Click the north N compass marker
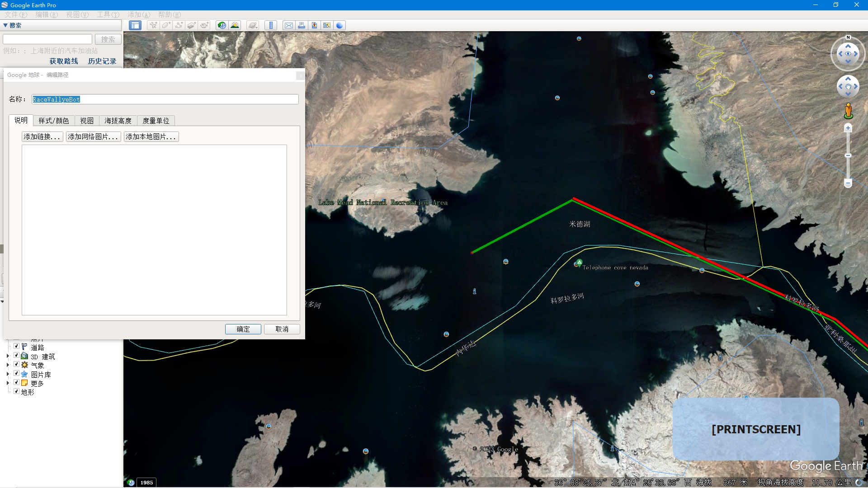This screenshot has height=488, width=868. click(848, 38)
